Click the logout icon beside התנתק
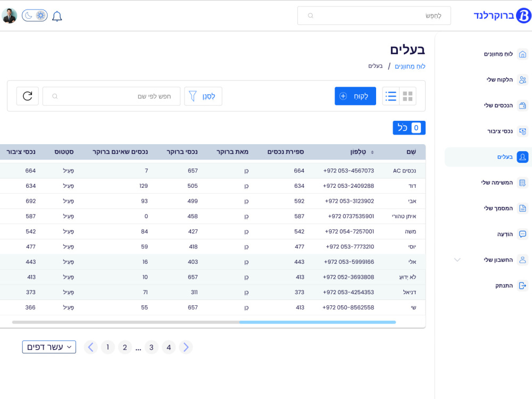 click(x=522, y=286)
